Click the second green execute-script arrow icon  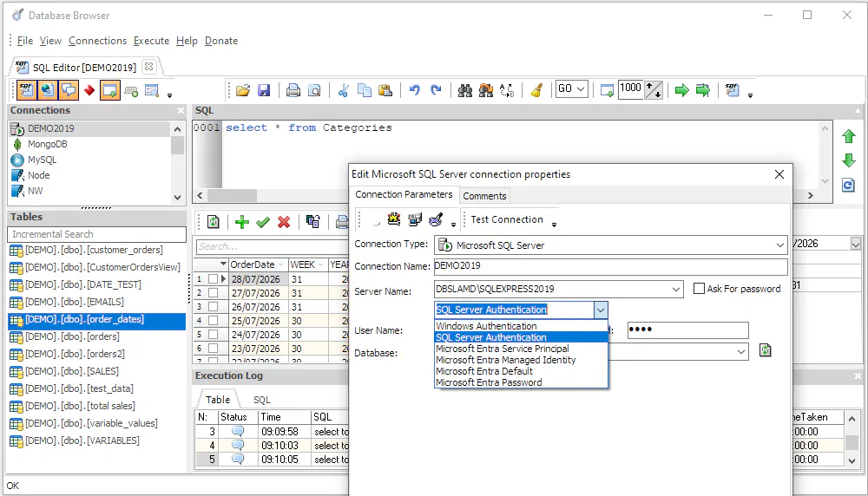[703, 90]
